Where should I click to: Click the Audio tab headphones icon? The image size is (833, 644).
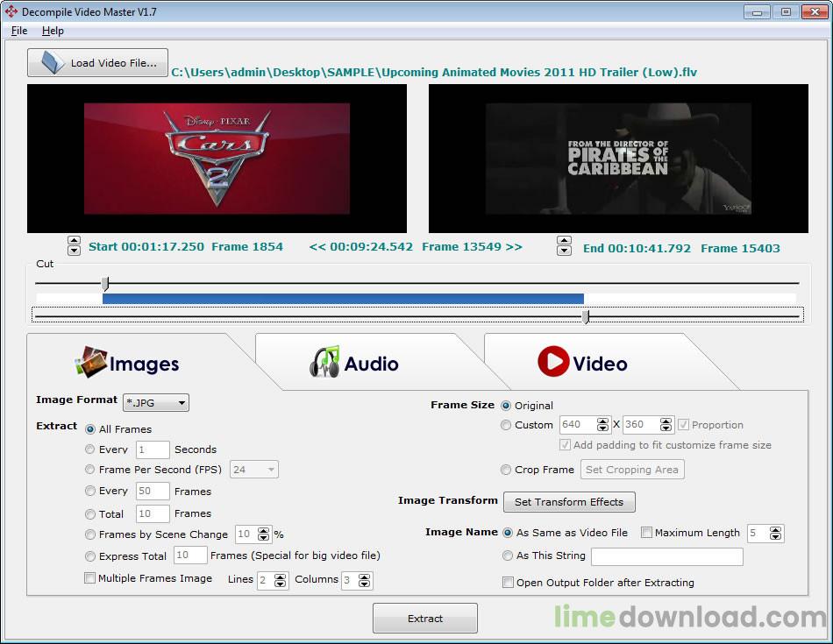tap(324, 362)
